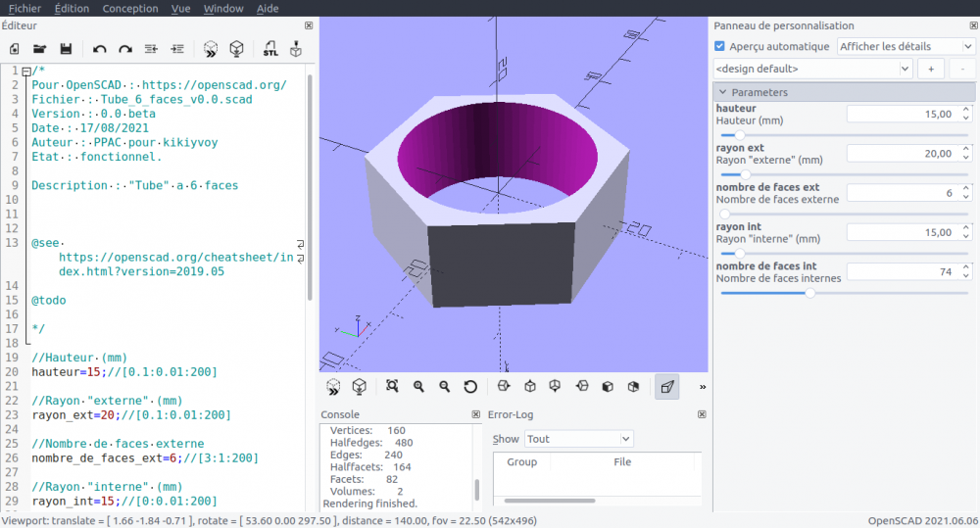Click the Export as STL icon
Image resolution: width=980 pixels, height=528 pixels.
(269, 48)
